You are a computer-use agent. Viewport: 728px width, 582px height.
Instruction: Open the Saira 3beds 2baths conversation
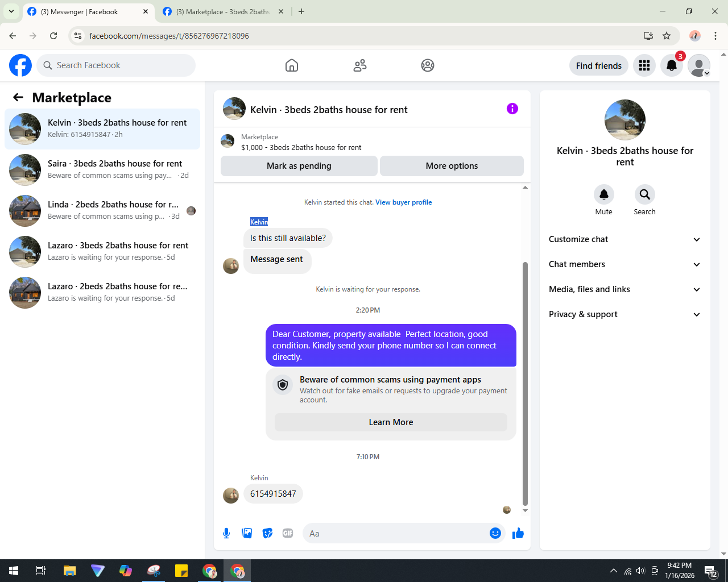click(102, 170)
